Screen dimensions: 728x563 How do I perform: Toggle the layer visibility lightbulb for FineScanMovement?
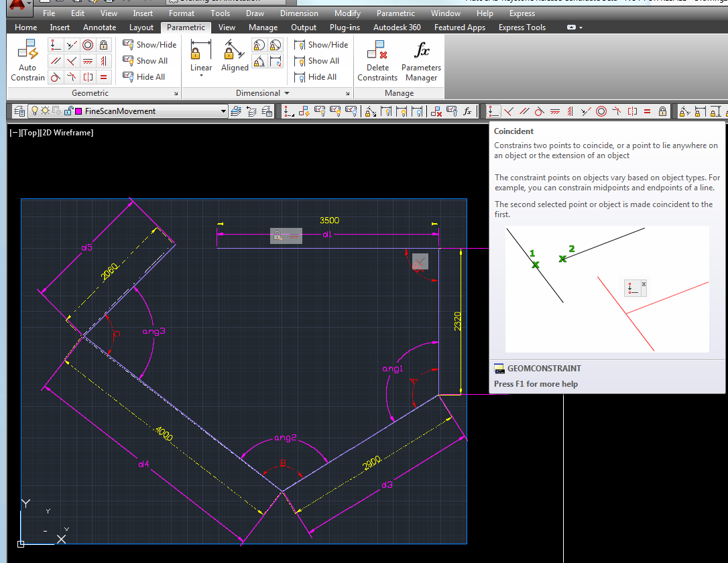pyautogui.click(x=35, y=111)
